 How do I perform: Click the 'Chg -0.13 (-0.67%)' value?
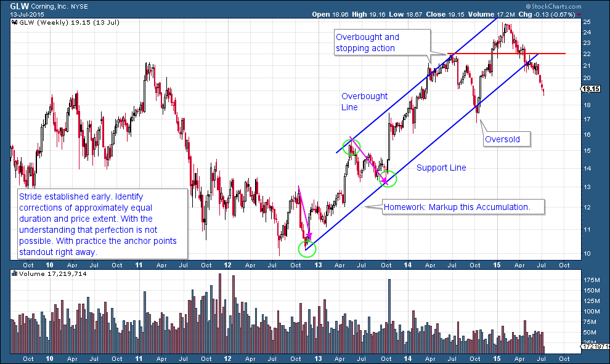pyautogui.click(x=547, y=14)
